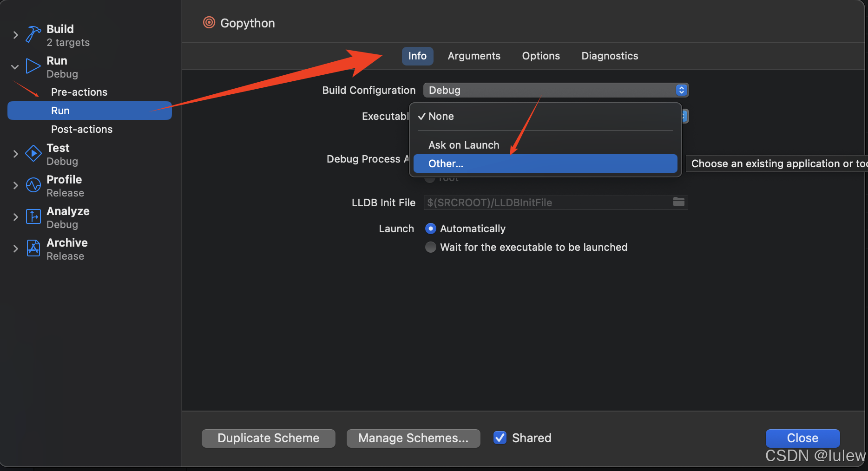Open LLDB Init File folder browser icon
The image size is (868, 471).
click(679, 202)
